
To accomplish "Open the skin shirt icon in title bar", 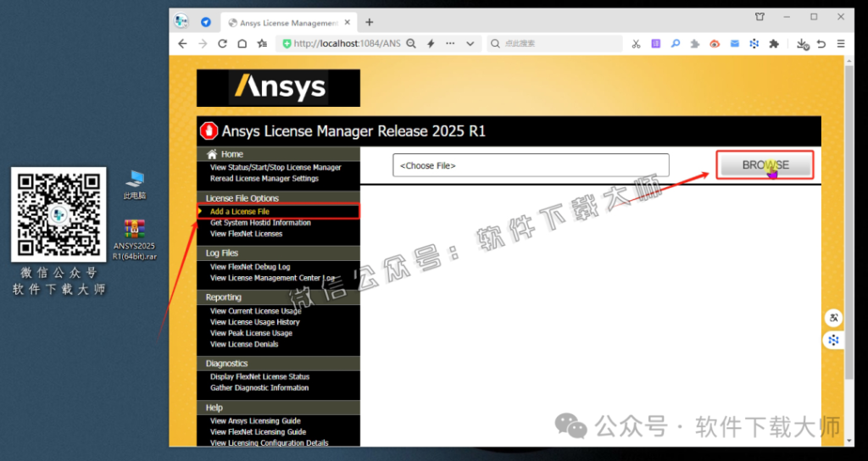I will [759, 17].
